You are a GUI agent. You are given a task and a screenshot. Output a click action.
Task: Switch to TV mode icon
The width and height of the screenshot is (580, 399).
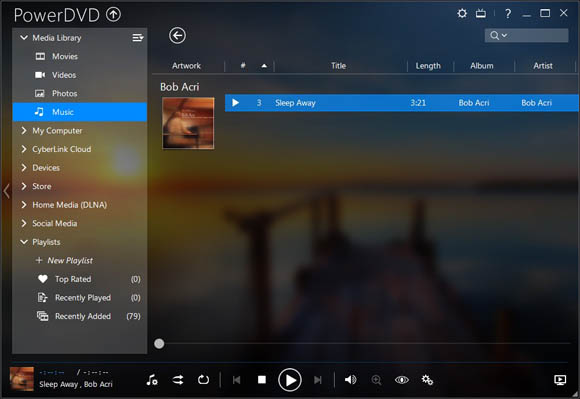(481, 14)
